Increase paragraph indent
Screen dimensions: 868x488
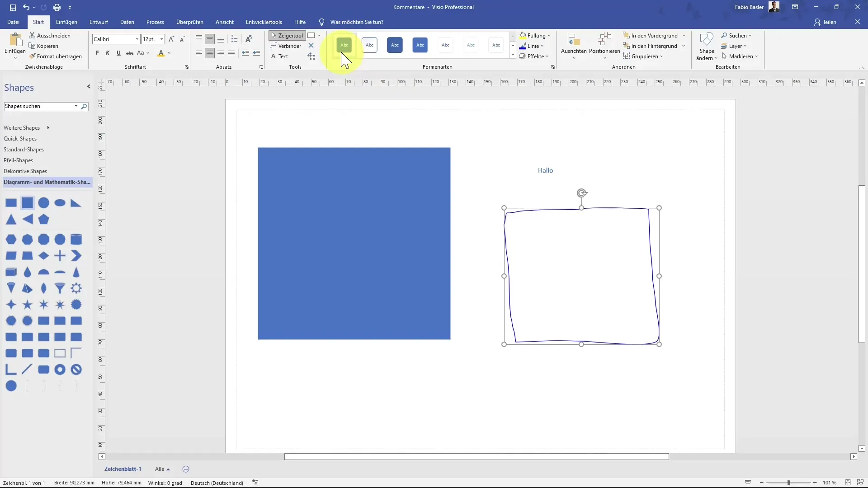pos(256,53)
